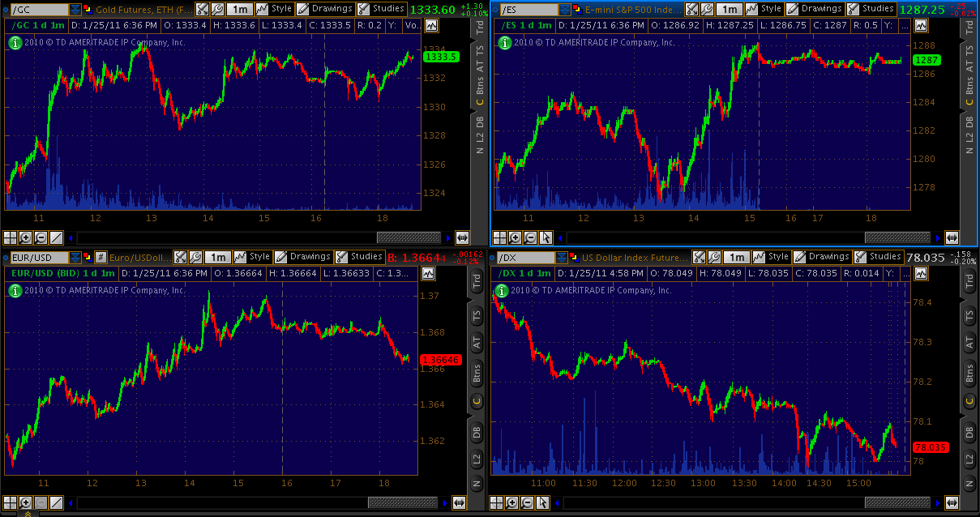Open chart share tools icon in /GC toolbar
This screenshot has width=980, height=517.
point(203,9)
